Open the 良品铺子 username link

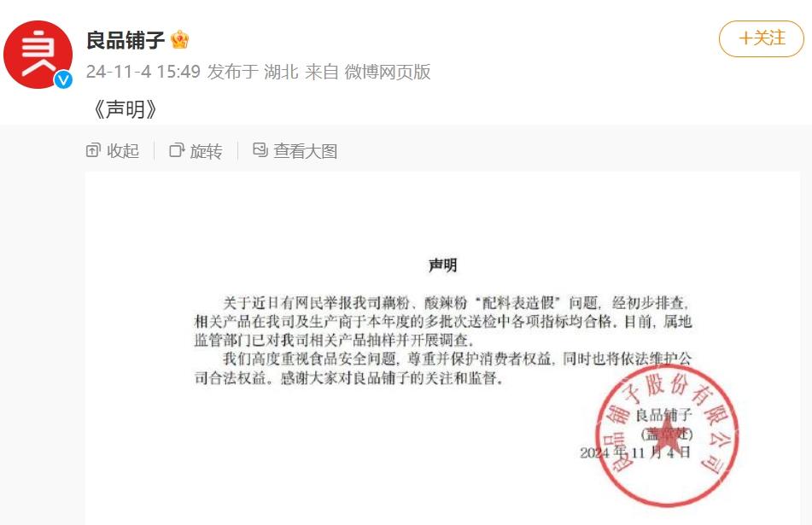pos(126,40)
